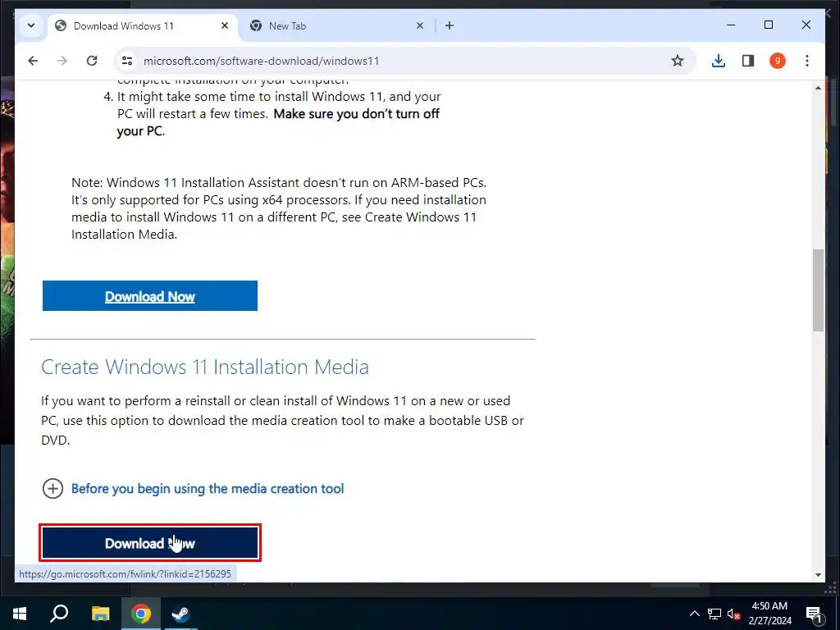
Task: View site information icon in address bar
Action: click(x=127, y=61)
